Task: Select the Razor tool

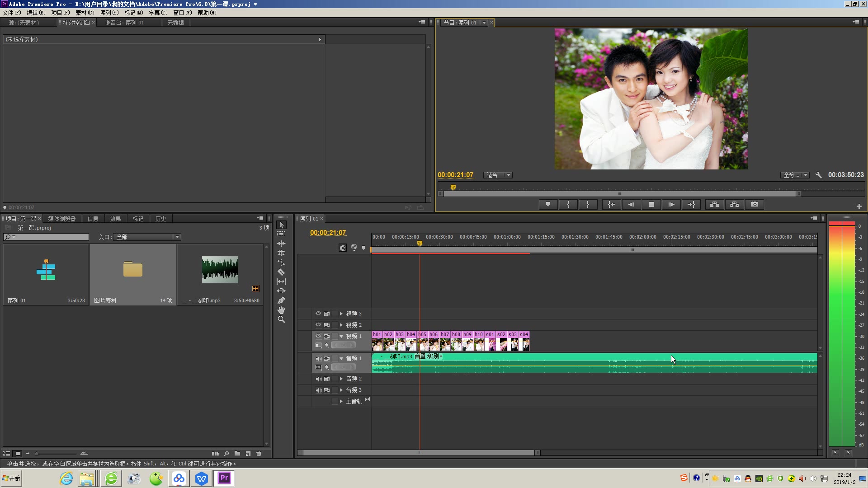Action: click(281, 272)
